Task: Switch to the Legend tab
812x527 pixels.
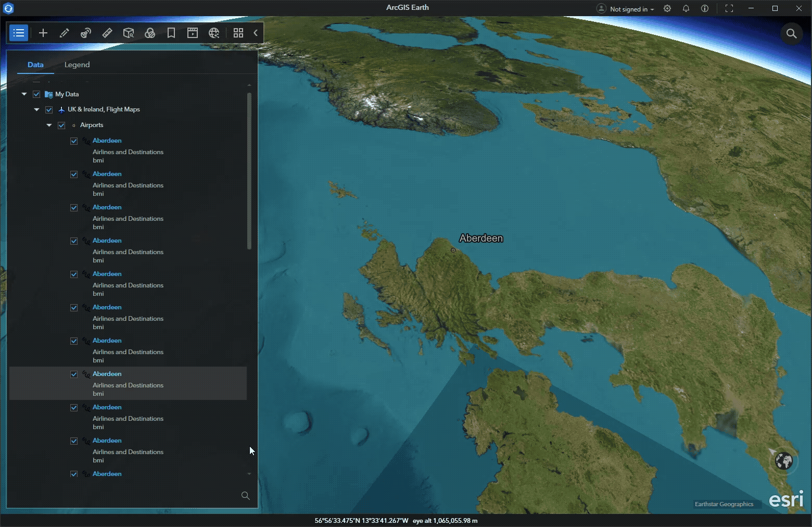Action: click(77, 65)
